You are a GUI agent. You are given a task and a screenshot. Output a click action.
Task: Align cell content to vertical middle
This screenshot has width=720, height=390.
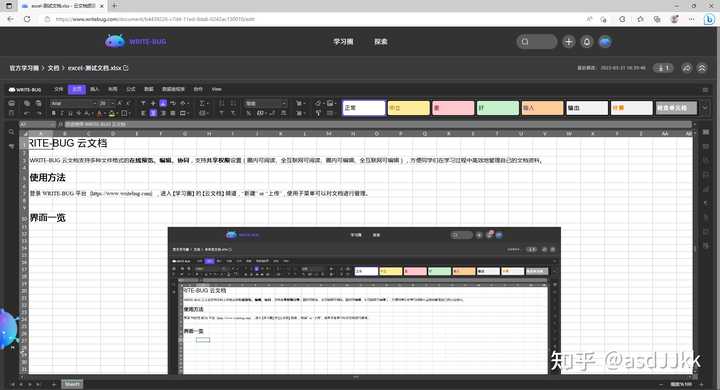pyautogui.click(x=153, y=103)
